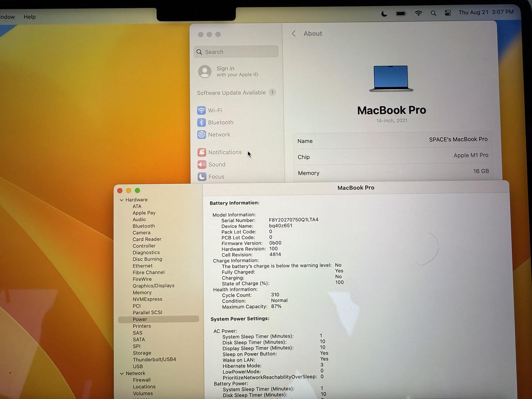Click the Maximum Capacity value 87%
This screenshot has width=532, height=399.
pos(276,306)
